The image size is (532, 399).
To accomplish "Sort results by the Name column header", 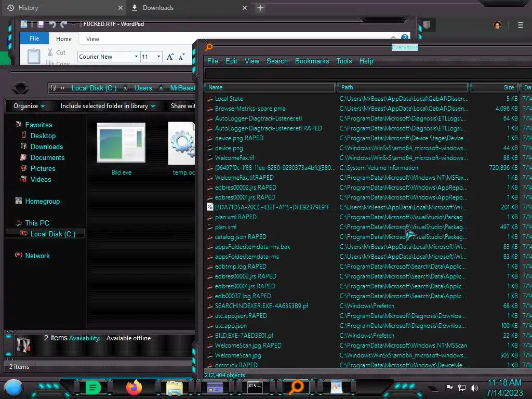I will 270,87.
